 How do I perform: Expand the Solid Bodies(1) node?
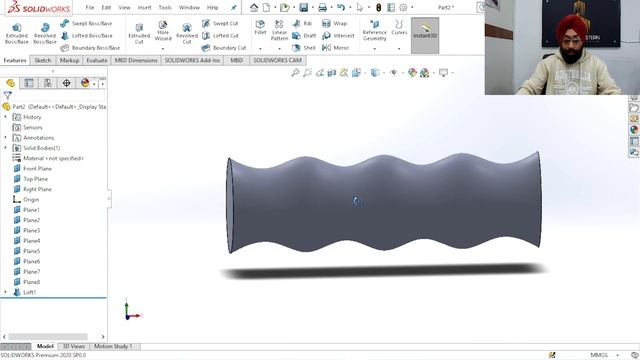6,148
